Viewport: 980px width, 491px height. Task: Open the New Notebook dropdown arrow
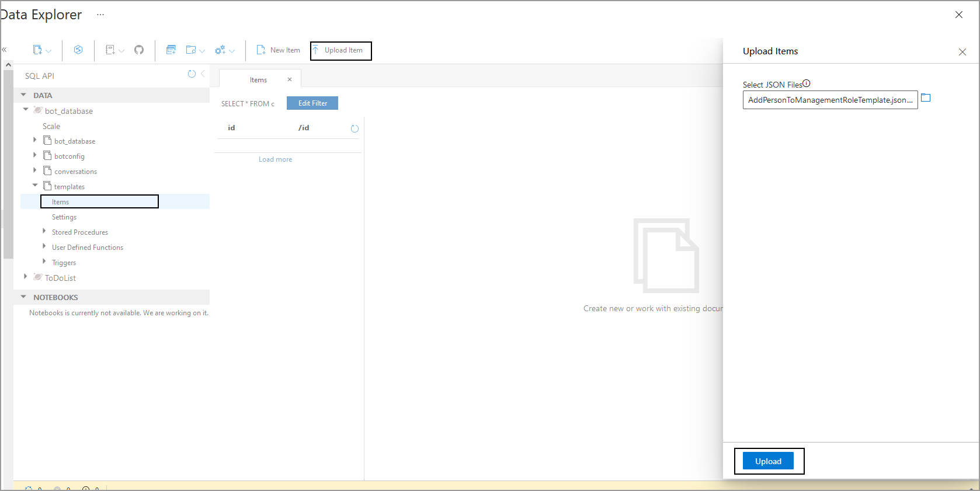tap(121, 51)
